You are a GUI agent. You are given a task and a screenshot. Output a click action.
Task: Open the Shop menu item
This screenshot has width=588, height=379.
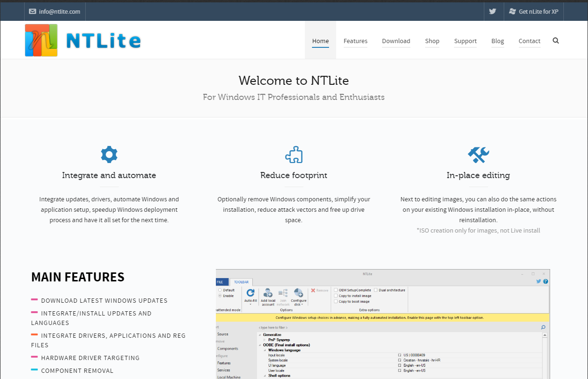(x=432, y=41)
